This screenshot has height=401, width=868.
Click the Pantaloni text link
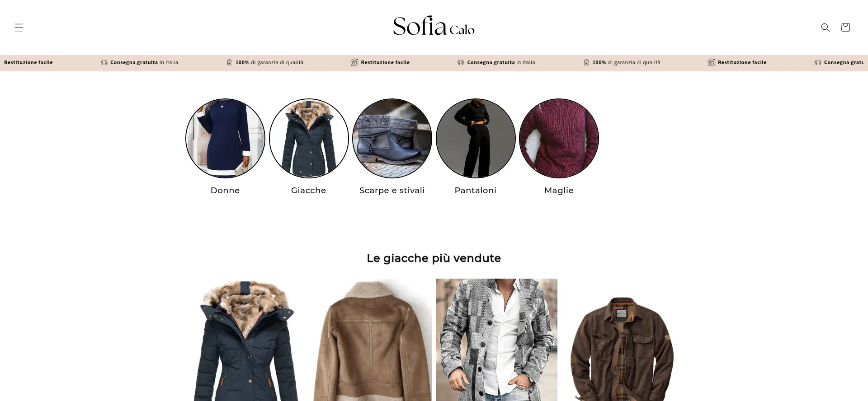tap(476, 191)
